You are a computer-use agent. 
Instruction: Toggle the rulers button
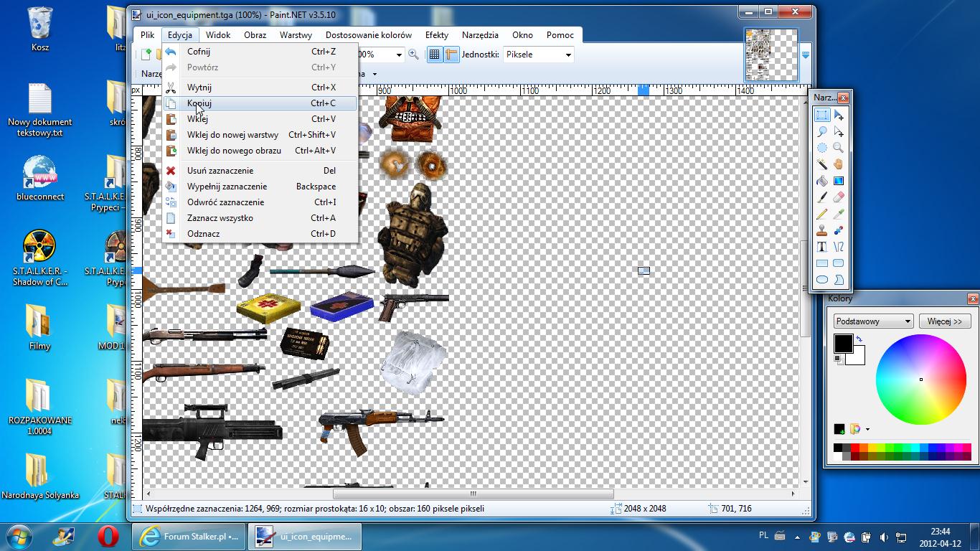click(x=451, y=55)
